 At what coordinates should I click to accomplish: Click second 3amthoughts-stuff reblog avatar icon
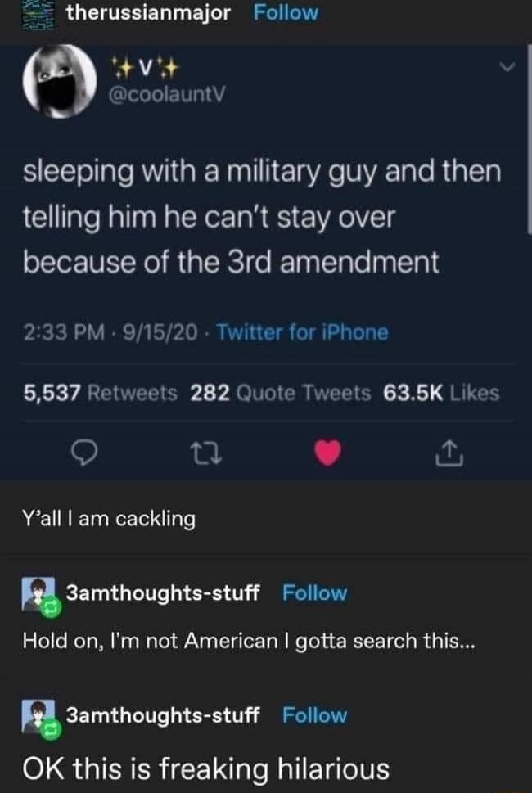40,719
